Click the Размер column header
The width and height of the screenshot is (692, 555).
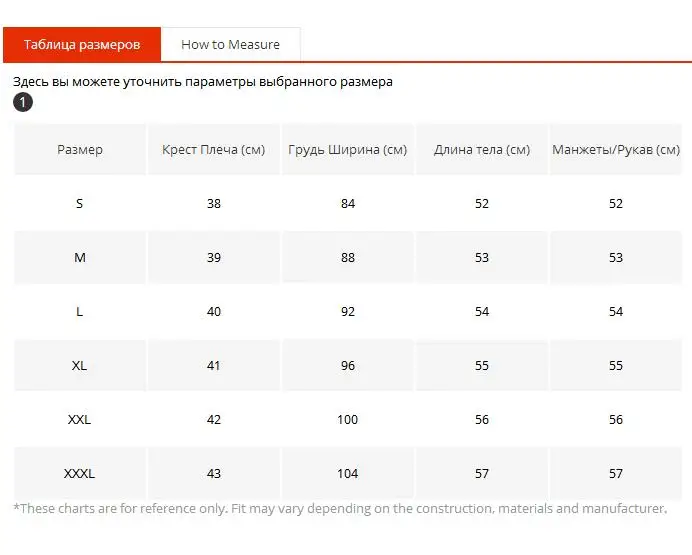coord(80,150)
